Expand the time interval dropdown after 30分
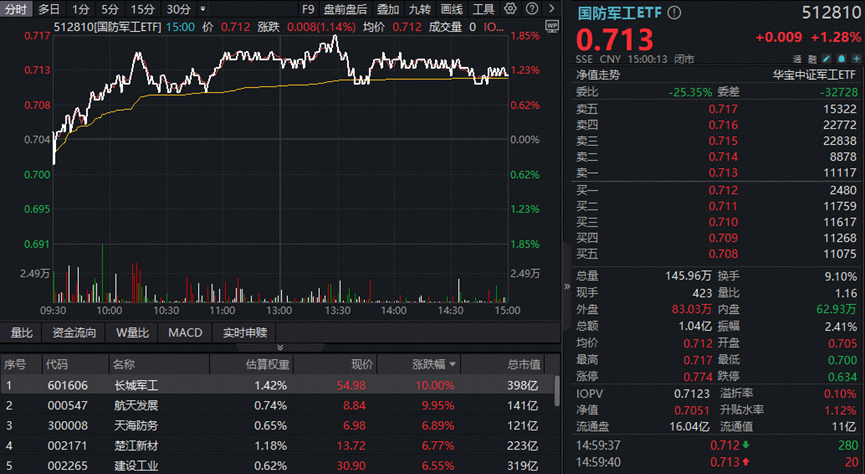Viewport: 865px width, 474px height. [x=204, y=9]
